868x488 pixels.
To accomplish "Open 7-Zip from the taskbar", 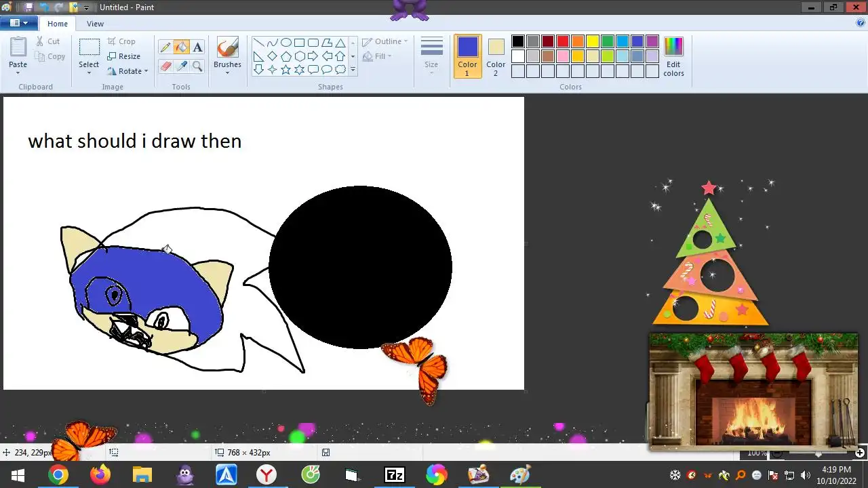I will 395,475.
